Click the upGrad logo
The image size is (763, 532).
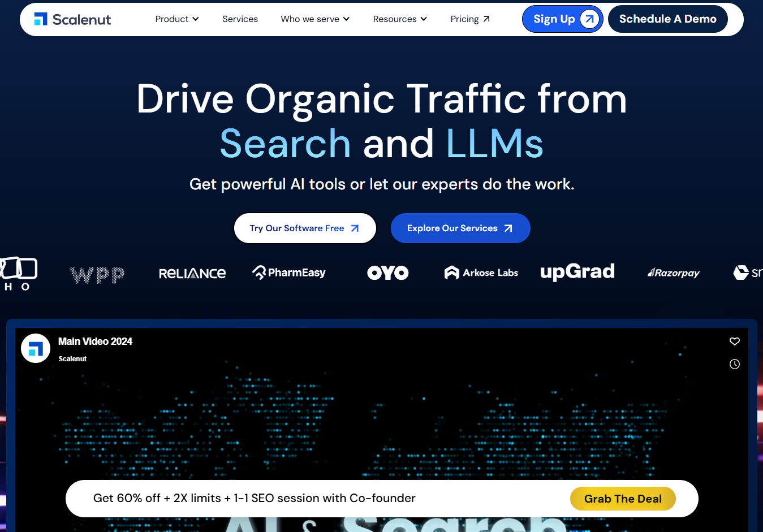pos(577,272)
